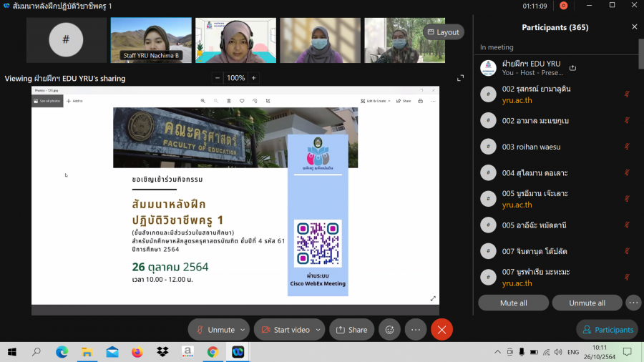
Task: Close the Participants panel
Action: click(634, 27)
